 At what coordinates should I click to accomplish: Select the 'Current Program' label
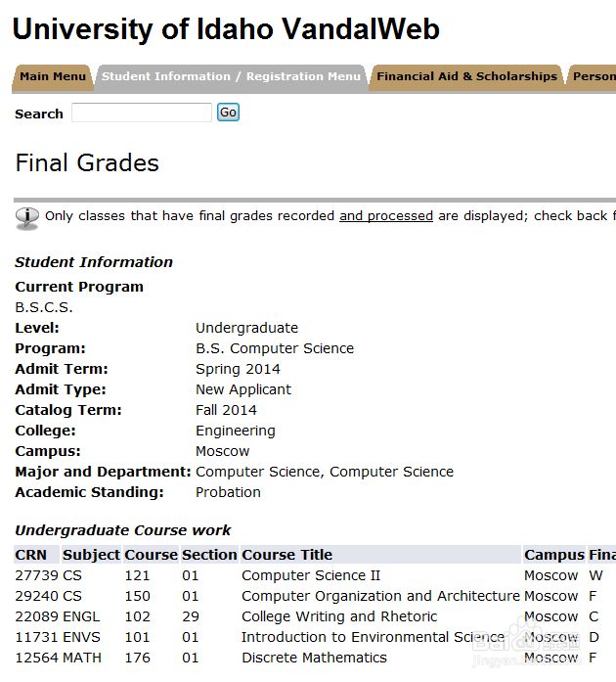pyautogui.click(x=79, y=287)
